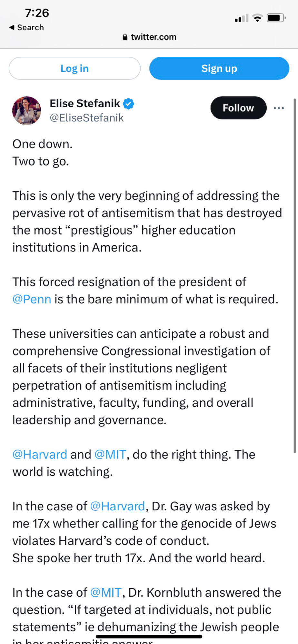
Task: Tap the padlock icon beside twitter.com
Action: point(125,37)
